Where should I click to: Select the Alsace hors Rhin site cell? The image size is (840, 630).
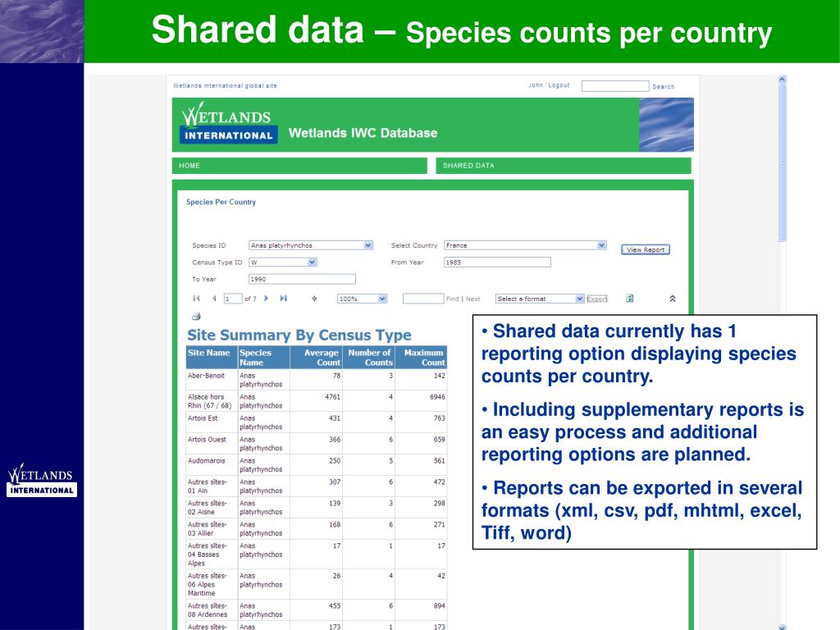[x=212, y=401]
